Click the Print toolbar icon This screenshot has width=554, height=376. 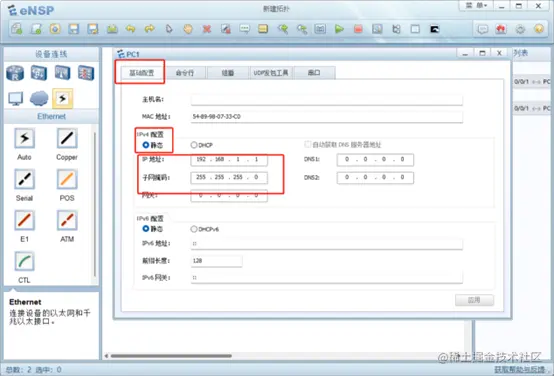[112, 29]
